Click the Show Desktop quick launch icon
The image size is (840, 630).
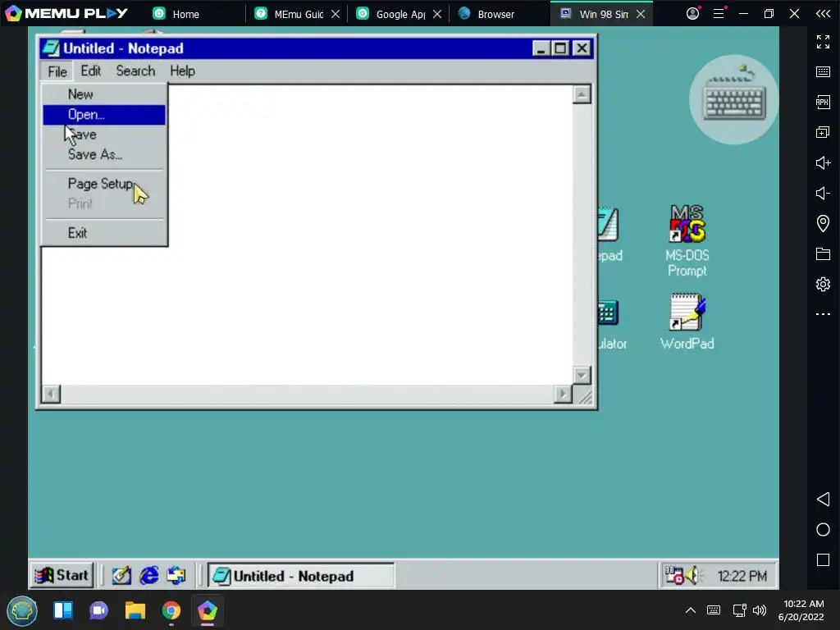pyautogui.click(x=121, y=576)
